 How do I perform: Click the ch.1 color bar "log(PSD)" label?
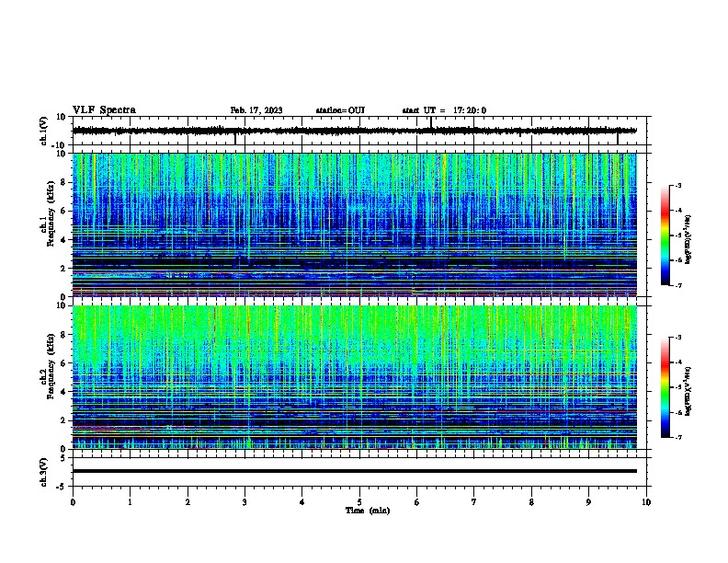click(x=688, y=239)
